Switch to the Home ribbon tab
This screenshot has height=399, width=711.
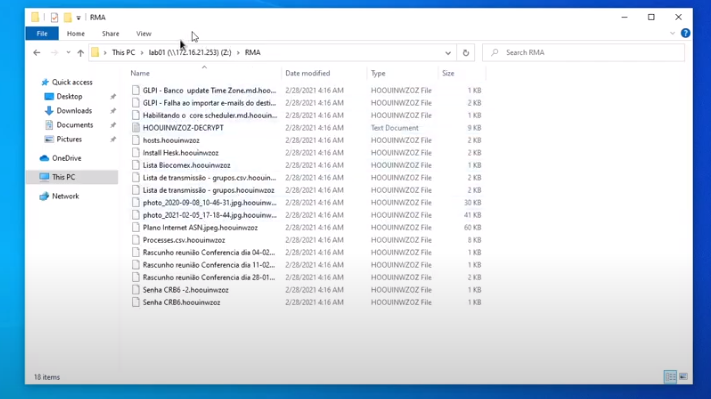click(76, 34)
